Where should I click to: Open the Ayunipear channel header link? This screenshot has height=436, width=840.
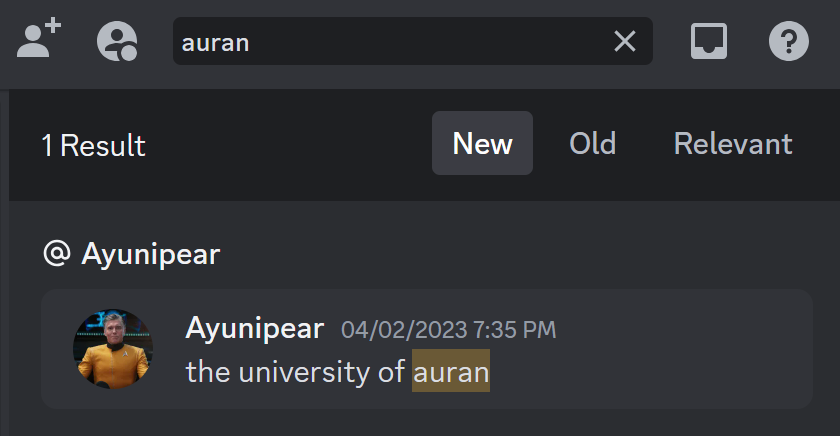[150, 254]
